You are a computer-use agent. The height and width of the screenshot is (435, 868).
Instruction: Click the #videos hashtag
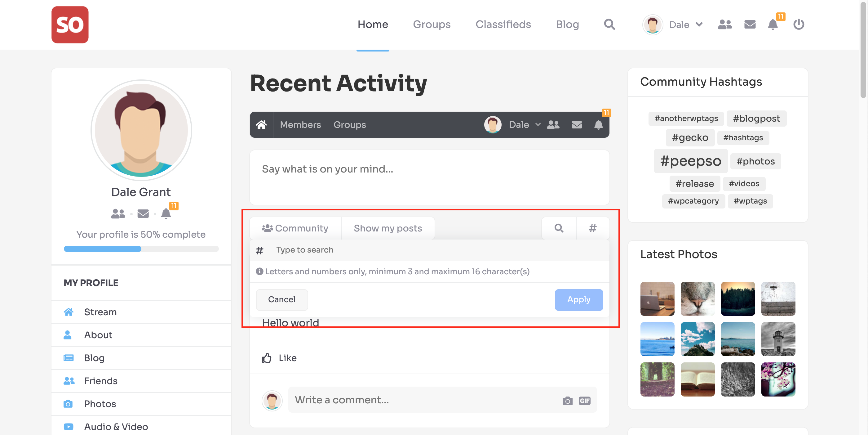744,183
